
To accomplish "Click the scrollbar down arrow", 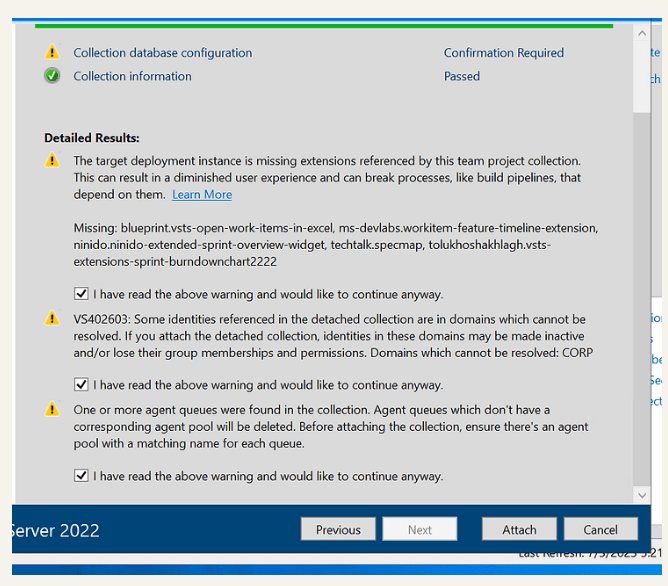I will (x=642, y=495).
